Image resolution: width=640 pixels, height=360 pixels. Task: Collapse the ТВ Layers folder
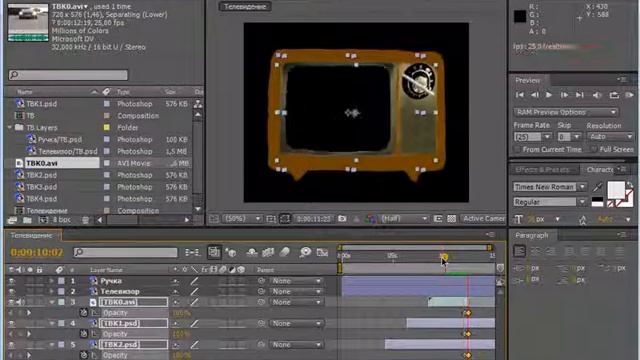point(10,127)
